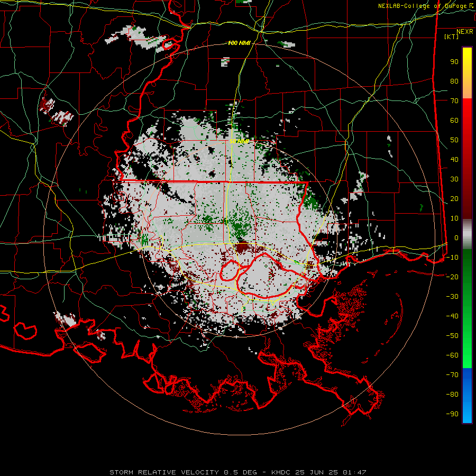Click the gray zero-velocity segment of the color bar
Viewport: 476px width, 476px height.
coord(467,234)
